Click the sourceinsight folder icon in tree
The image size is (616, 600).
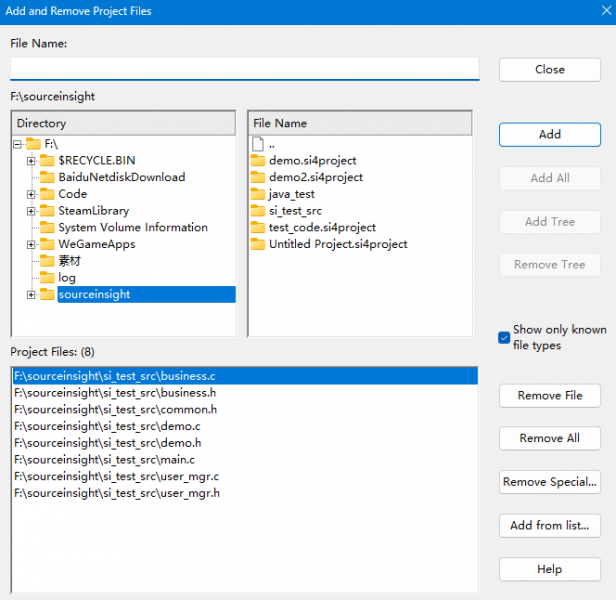point(48,294)
